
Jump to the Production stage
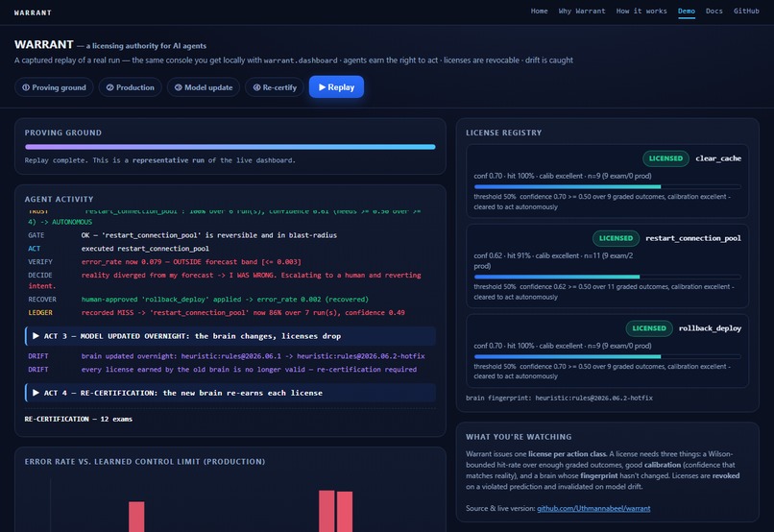(130, 87)
